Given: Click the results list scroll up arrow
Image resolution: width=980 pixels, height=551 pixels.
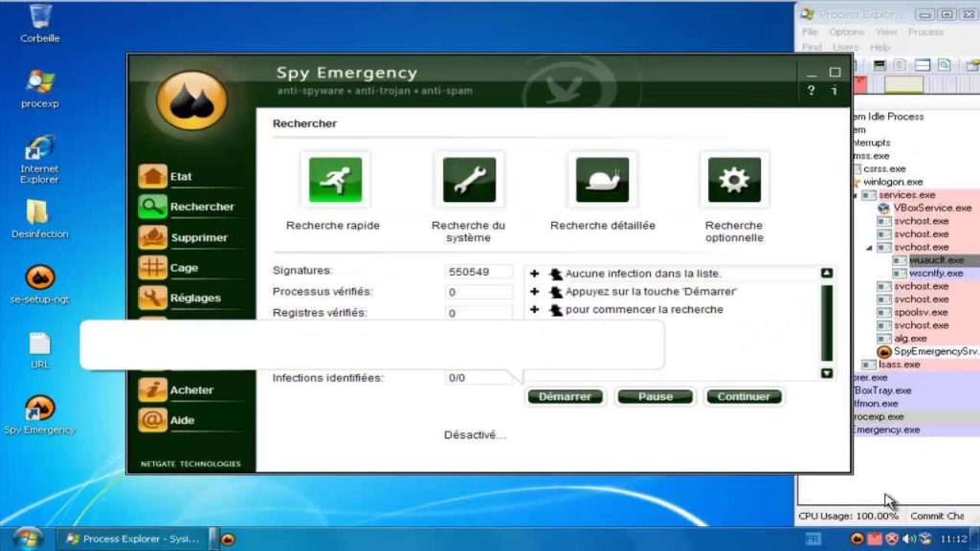Looking at the screenshot, I should (827, 273).
